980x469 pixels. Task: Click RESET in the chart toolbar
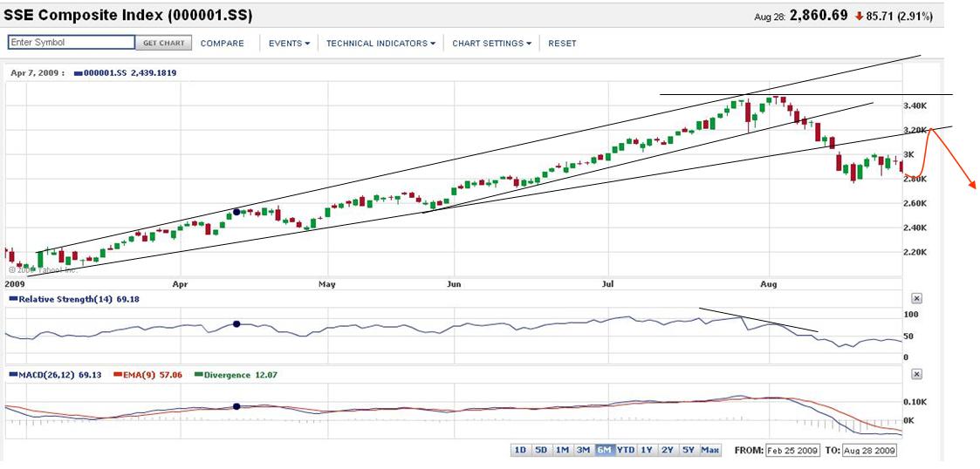point(562,44)
